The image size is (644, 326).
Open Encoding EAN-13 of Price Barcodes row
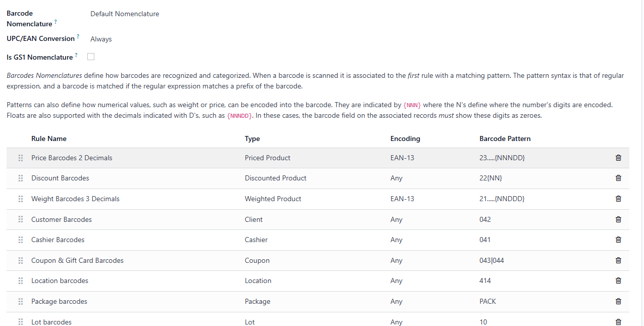pos(402,158)
